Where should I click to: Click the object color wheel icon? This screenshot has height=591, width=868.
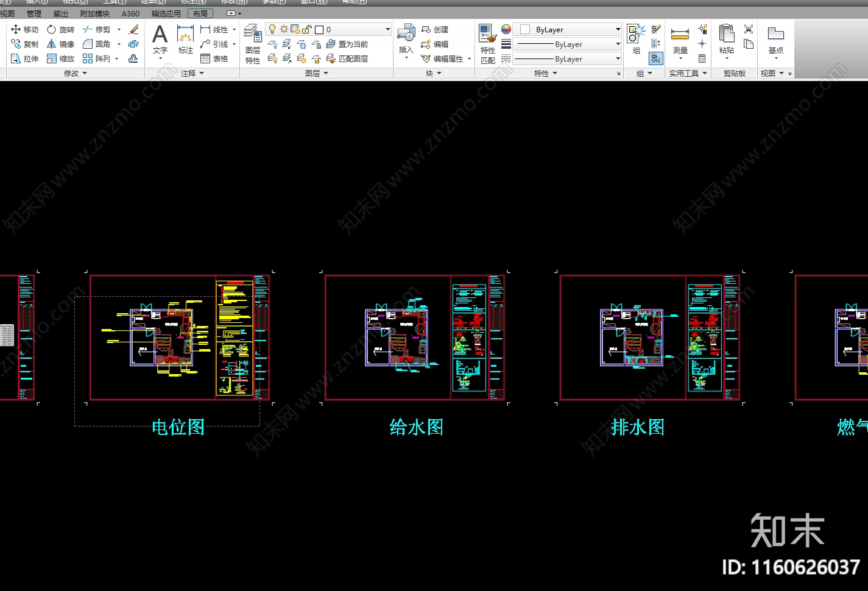pos(506,29)
